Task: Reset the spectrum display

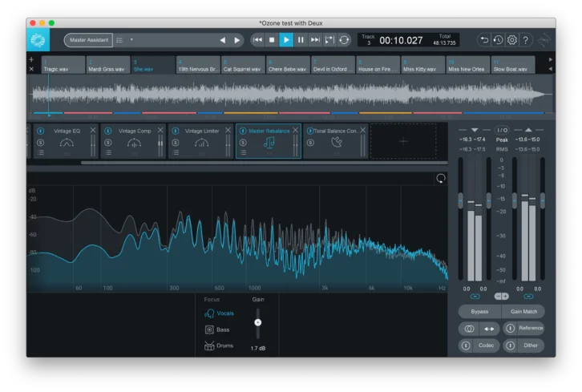Action: coord(441,179)
